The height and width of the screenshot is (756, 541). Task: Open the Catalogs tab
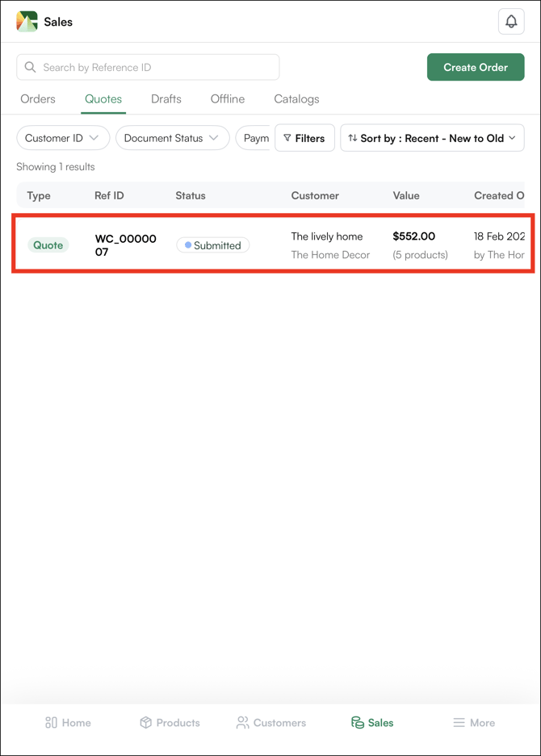coord(296,99)
